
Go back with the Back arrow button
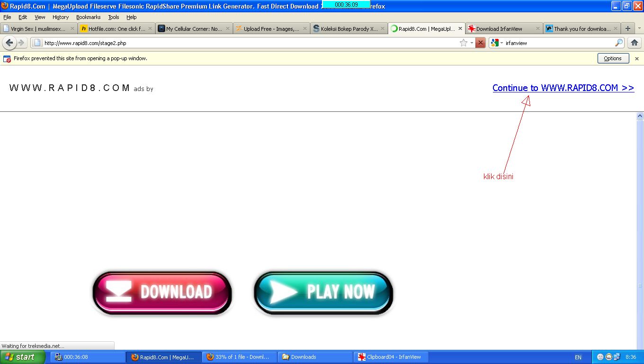[x=9, y=43]
